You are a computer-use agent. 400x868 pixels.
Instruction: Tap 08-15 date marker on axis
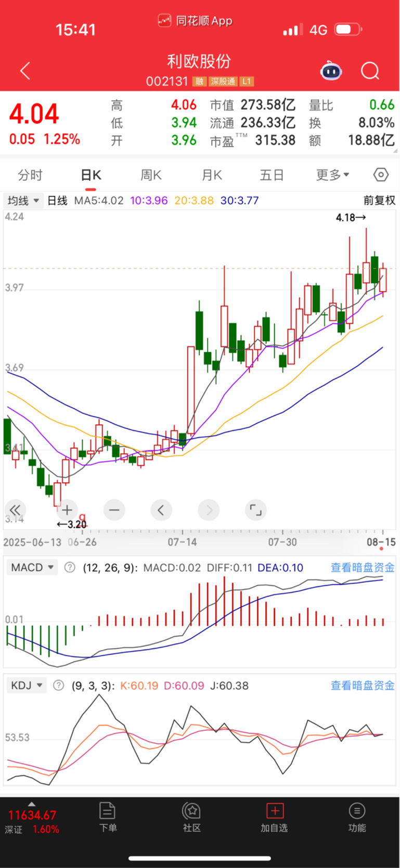[x=381, y=542]
